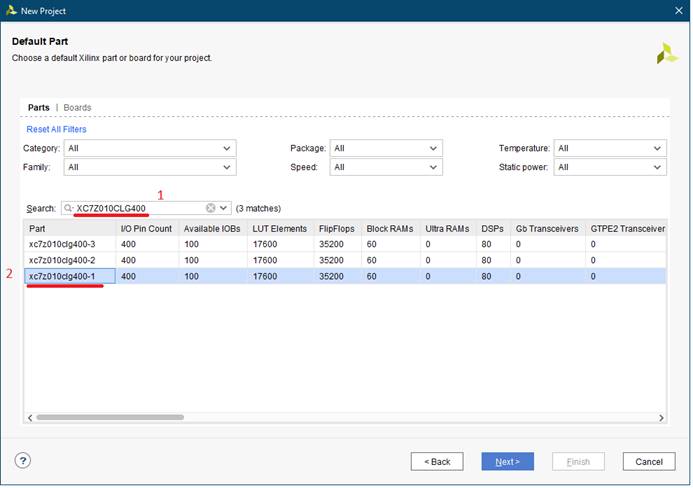Image resolution: width=693 pixels, height=488 pixels.
Task: Clear the search field with X icon
Action: click(x=211, y=208)
